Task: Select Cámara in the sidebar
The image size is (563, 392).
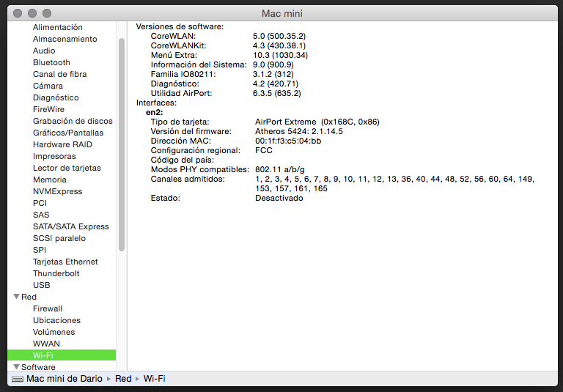Action: (x=48, y=86)
